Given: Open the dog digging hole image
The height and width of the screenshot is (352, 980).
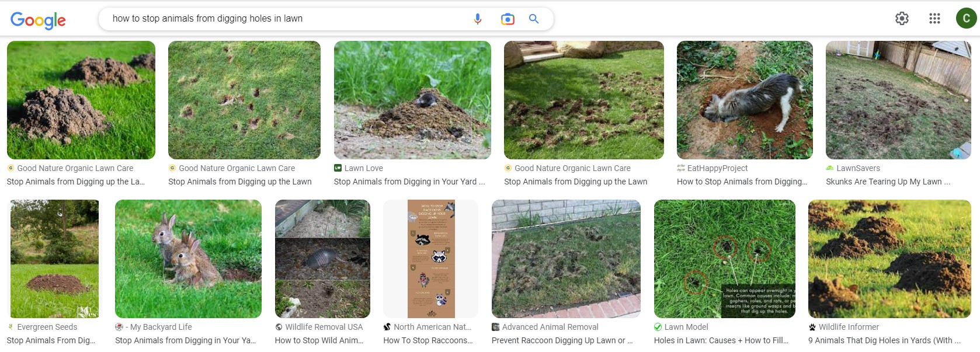Looking at the screenshot, I should (745, 100).
